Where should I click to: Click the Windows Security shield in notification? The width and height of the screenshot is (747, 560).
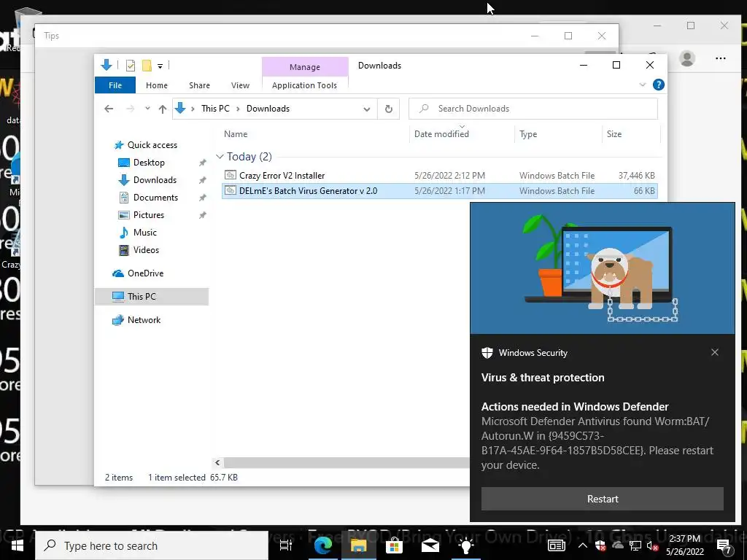click(x=487, y=353)
